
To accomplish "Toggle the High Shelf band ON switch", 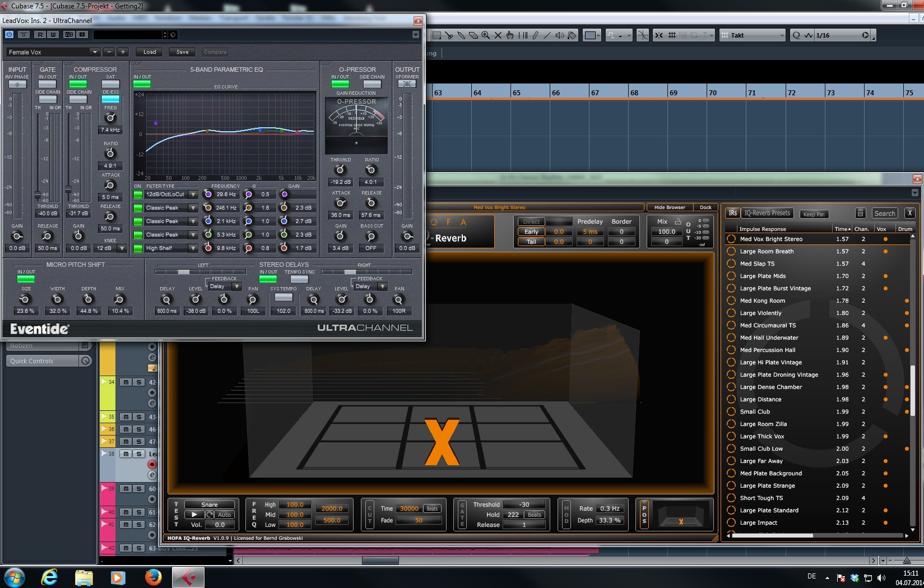I will click(x=138, y=248).
